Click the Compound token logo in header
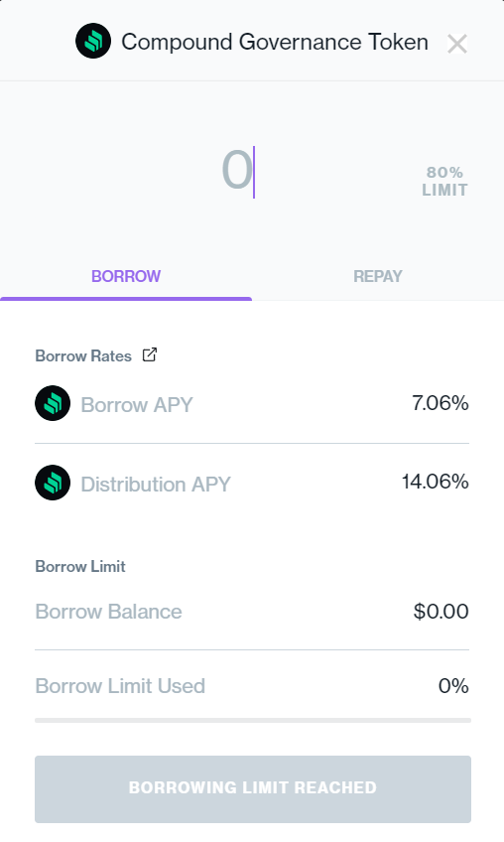The image size is (504, 842). [x=93, y=41]
